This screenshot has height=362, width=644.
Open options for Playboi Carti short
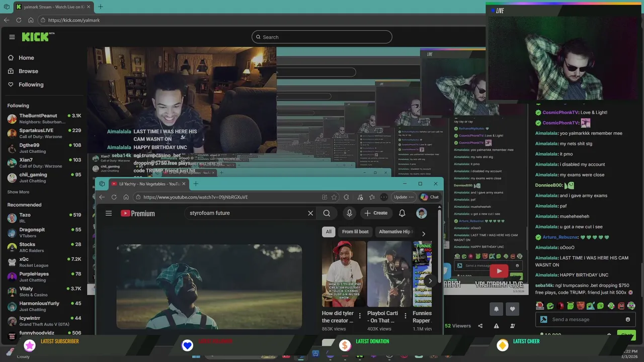pyautogui.click(x=406, y=316)
